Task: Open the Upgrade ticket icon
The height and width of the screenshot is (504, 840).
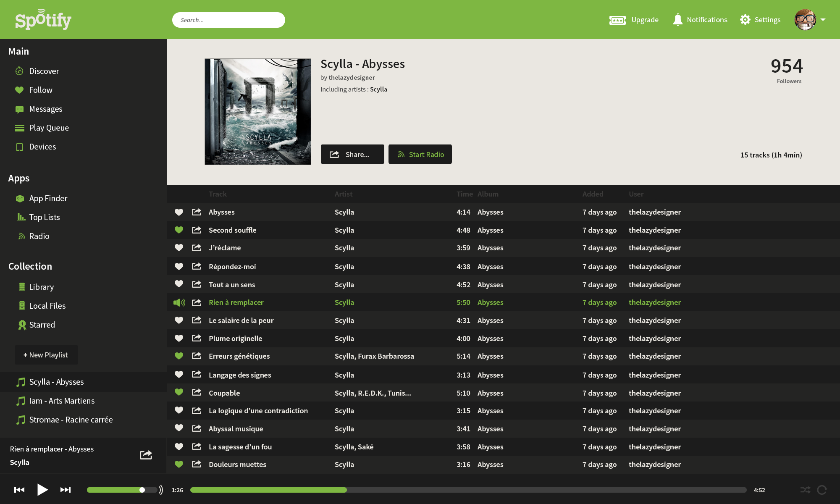Action: [x=617, y=20]
